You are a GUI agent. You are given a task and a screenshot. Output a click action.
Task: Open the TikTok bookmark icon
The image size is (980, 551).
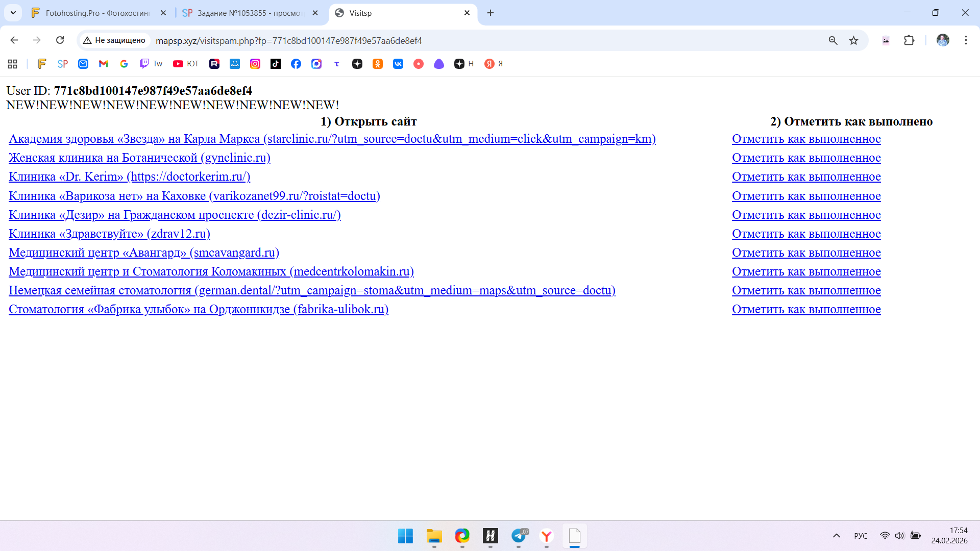[x=276, y=64]
